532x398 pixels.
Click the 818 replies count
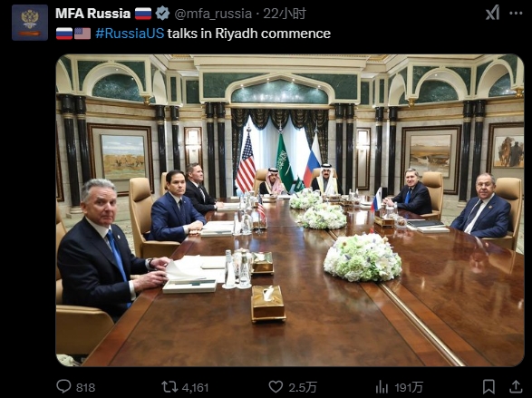(85, 387)
